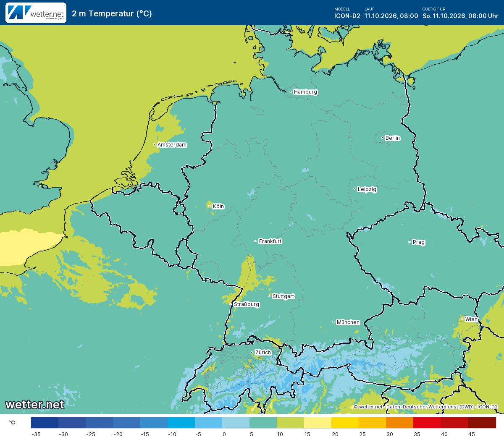Click the GÜLTIG FÜR header label

tap(434, 9)
